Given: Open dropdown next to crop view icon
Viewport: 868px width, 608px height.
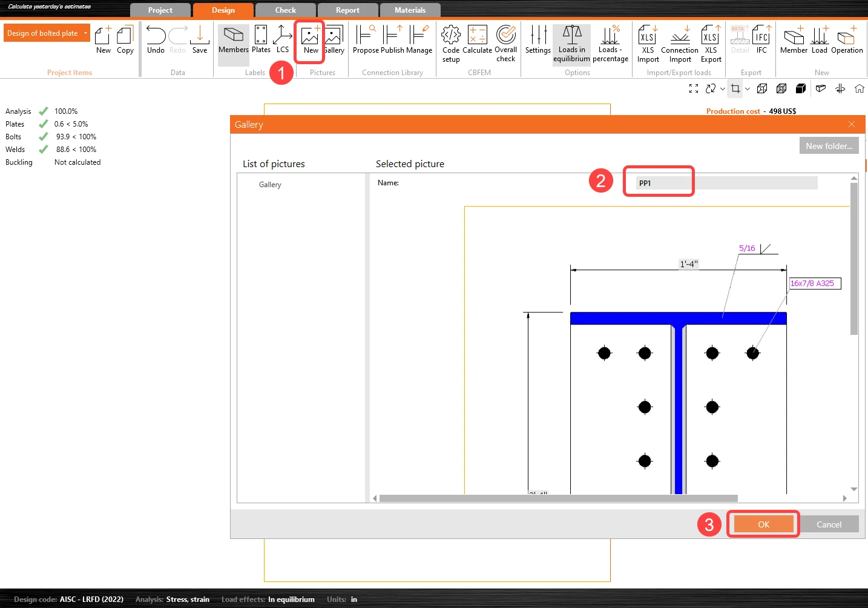Looking at the screenshot, I should coord(748,89).
